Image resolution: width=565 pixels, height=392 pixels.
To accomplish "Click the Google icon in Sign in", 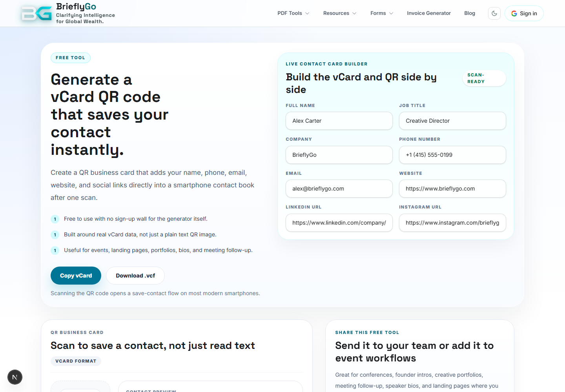I will [514, 13].
